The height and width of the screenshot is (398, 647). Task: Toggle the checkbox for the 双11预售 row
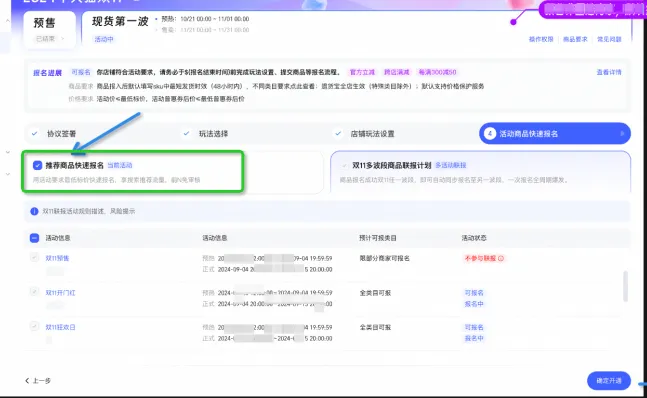(x=35, y=257)
